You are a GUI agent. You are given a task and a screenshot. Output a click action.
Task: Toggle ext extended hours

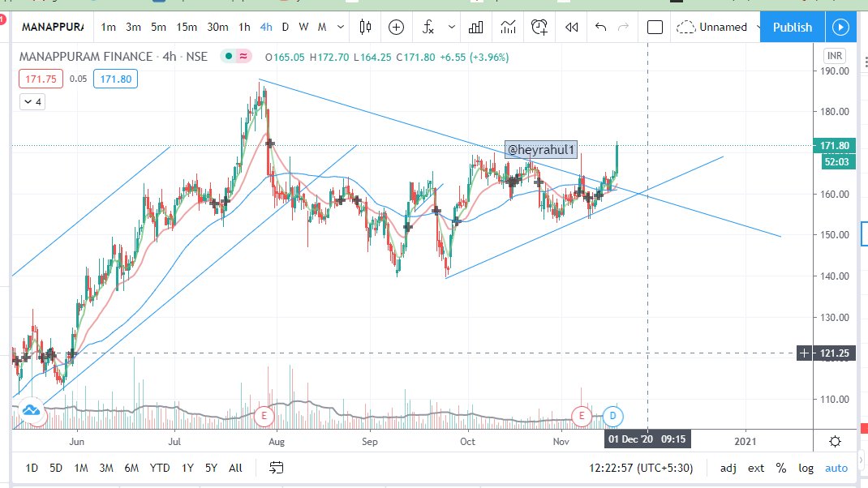coord(756,468)
